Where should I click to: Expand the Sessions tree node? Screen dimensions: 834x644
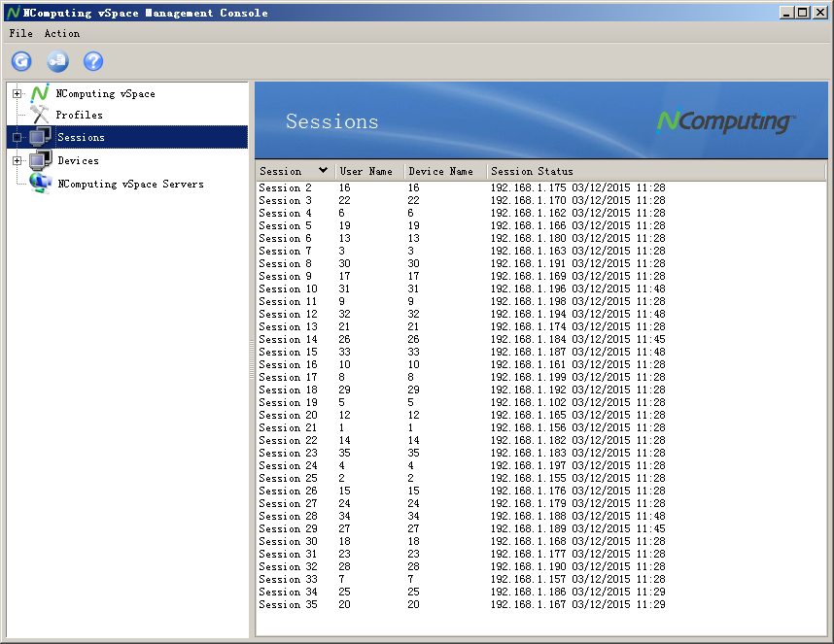pyautogui.click(x=17, y=137)
